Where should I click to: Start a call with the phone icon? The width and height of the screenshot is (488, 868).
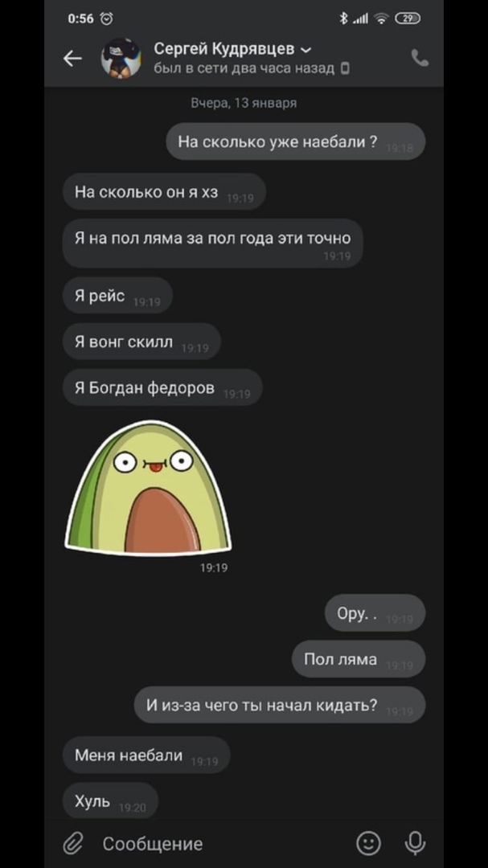420,58
